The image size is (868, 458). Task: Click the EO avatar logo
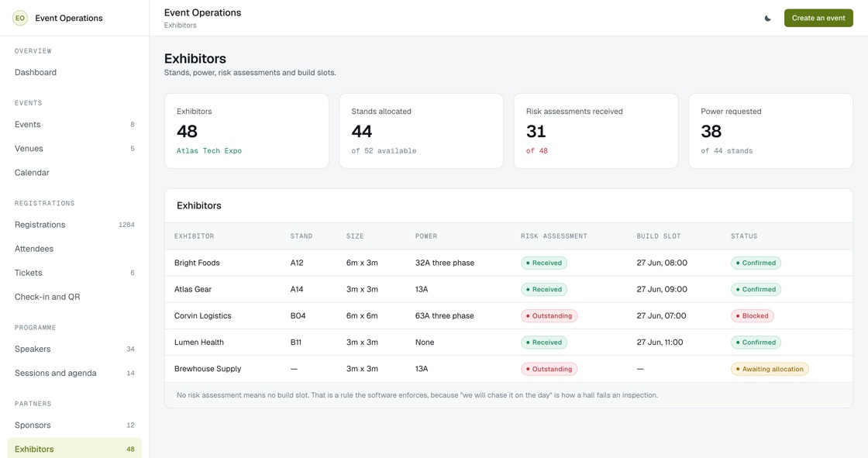pyautogui.click(x=20, y=19)
